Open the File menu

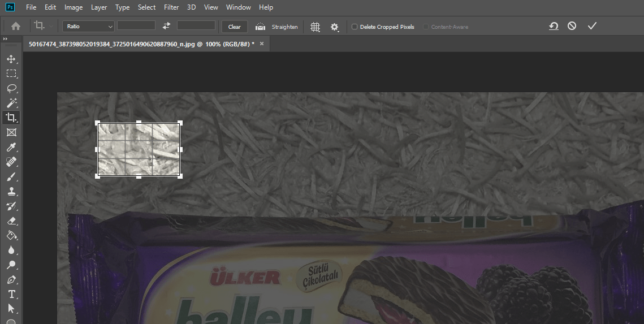[31, 7]
